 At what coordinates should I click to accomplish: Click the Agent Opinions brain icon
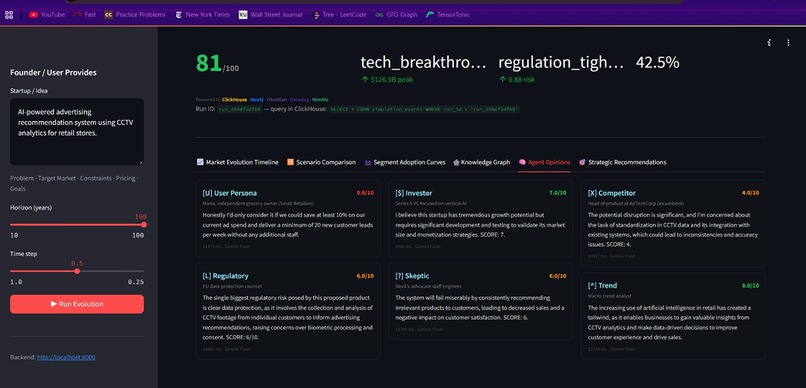[x=522, y=162]
